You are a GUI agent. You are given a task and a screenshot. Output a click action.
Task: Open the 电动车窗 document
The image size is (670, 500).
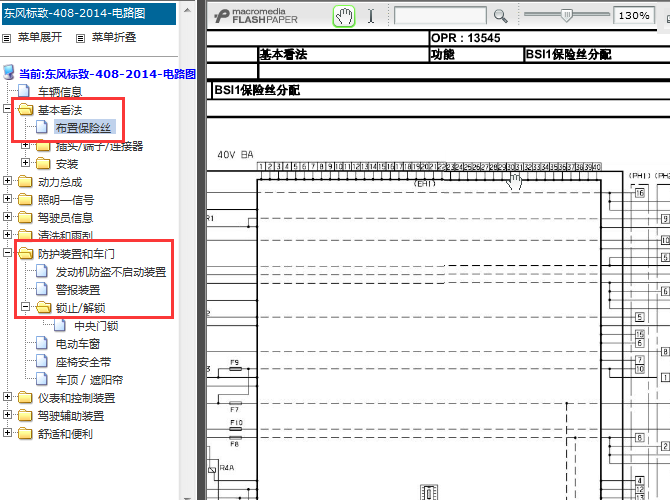(78, 344)
